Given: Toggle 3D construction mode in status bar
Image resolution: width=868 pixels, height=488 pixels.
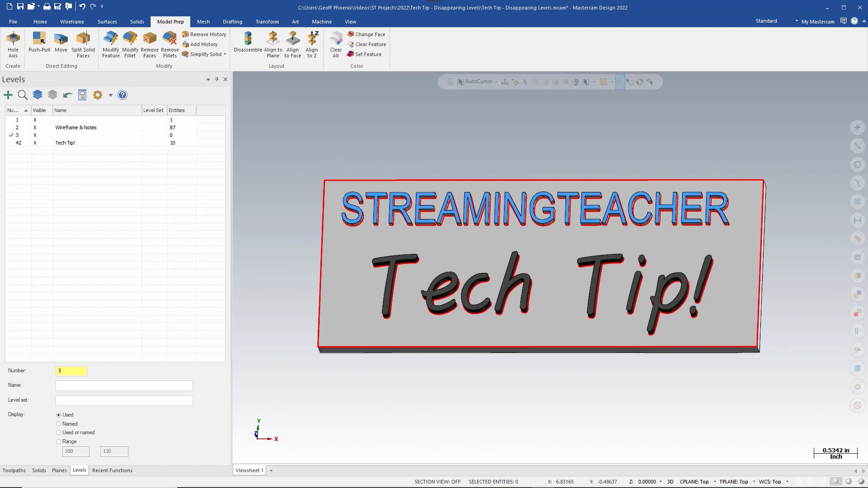Looking at the screenshot, I should [x=670, y=482].
